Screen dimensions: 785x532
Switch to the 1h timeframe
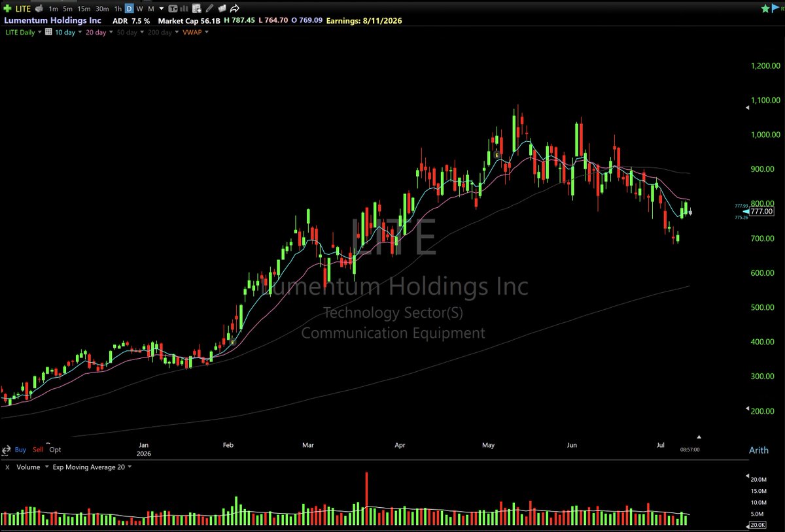[118, 8]
